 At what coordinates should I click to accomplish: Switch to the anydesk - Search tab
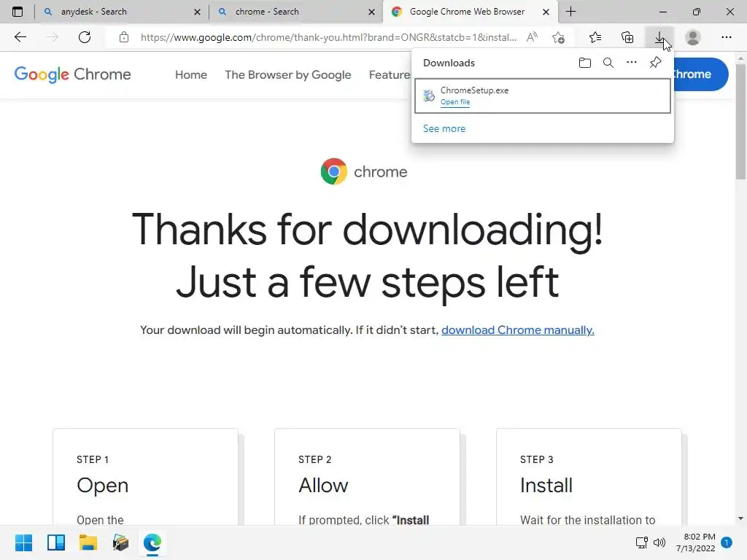(122, 12)
